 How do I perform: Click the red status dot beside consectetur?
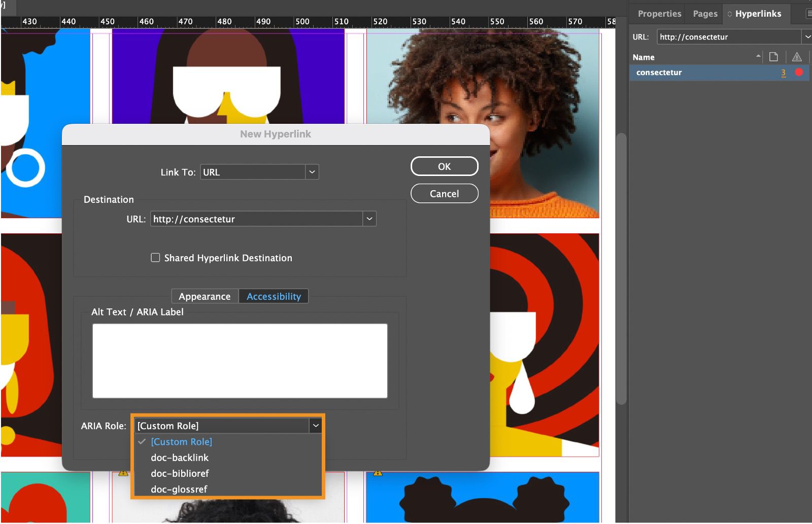coord(799,73)
